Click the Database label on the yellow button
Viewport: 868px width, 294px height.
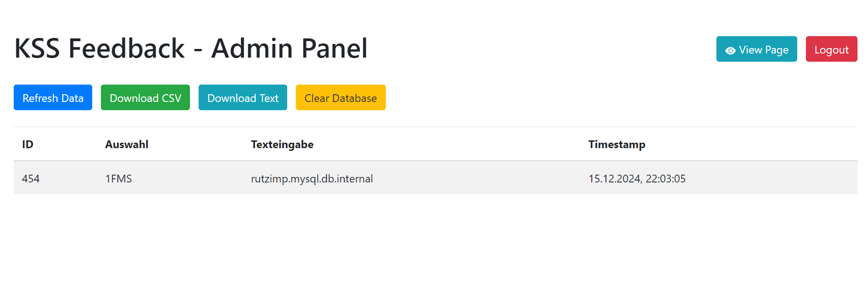(354, 98)
